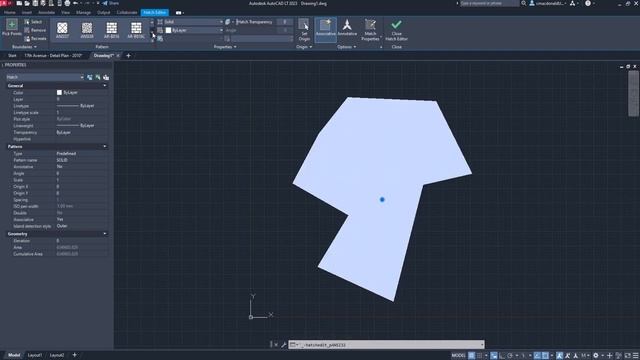Click Select Objects icon in Properties
Image resolution: width=640 pixels, height=360 pixels.
98,77
